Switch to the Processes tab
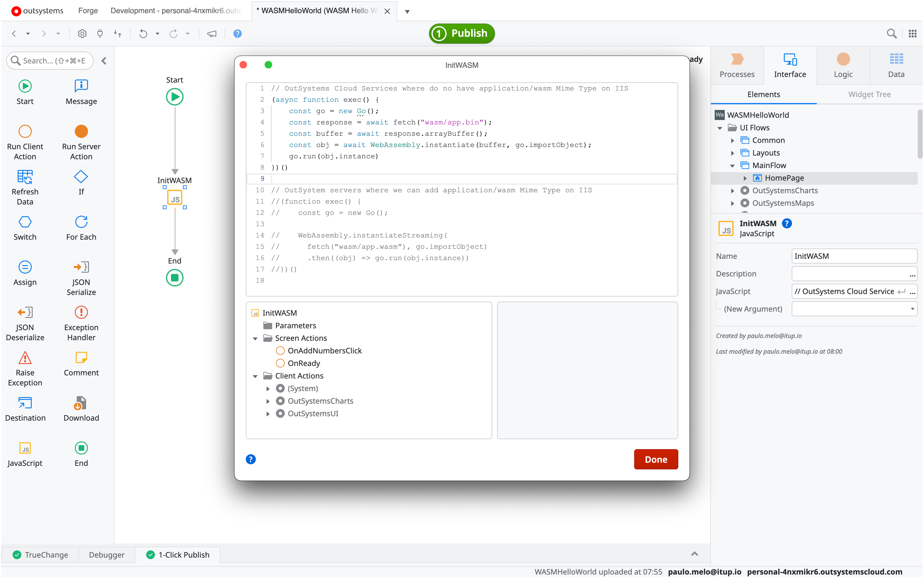The image size is (924, 578). 737,65
